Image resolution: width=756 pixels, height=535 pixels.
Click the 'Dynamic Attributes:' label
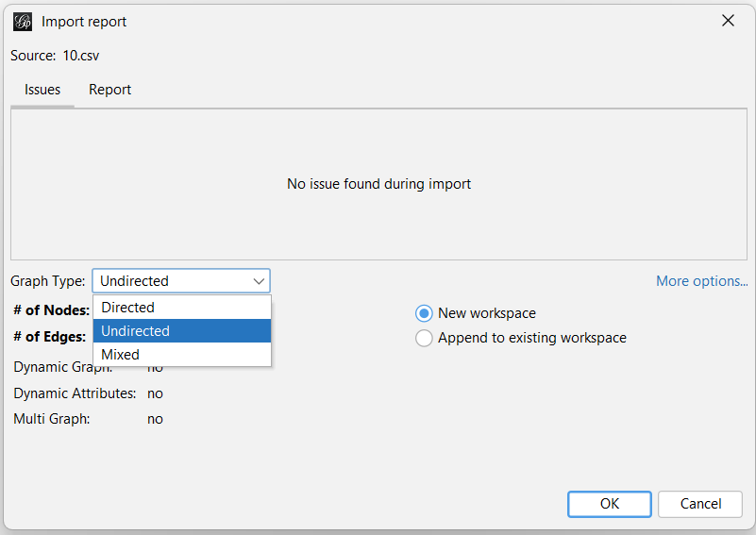75,393
